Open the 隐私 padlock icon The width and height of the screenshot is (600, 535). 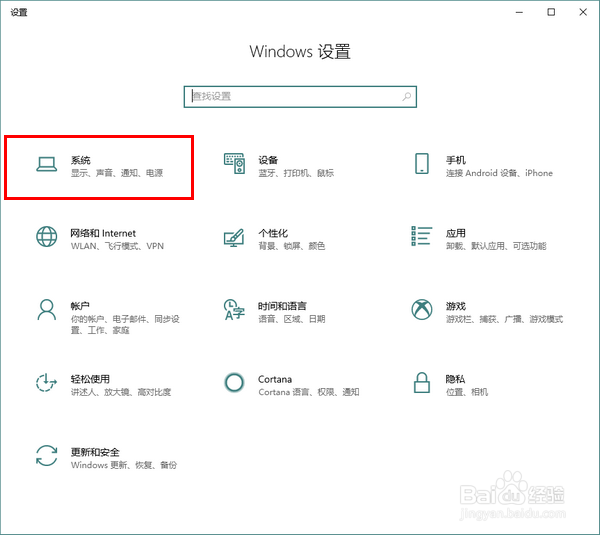click(x=422, y=383)
